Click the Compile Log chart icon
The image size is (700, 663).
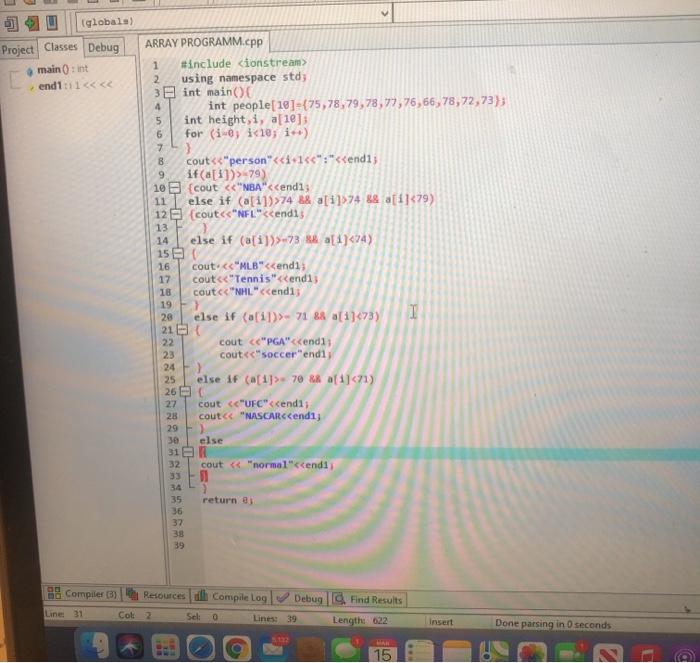(201, 595)
